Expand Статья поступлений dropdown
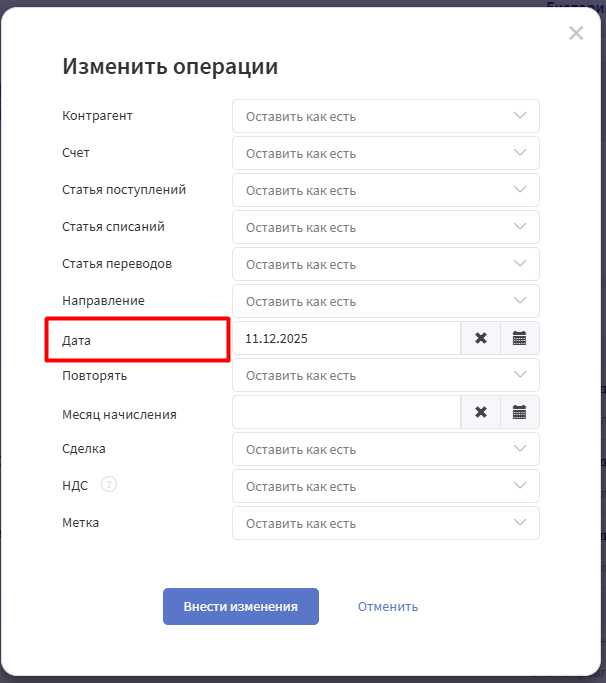 386,190
